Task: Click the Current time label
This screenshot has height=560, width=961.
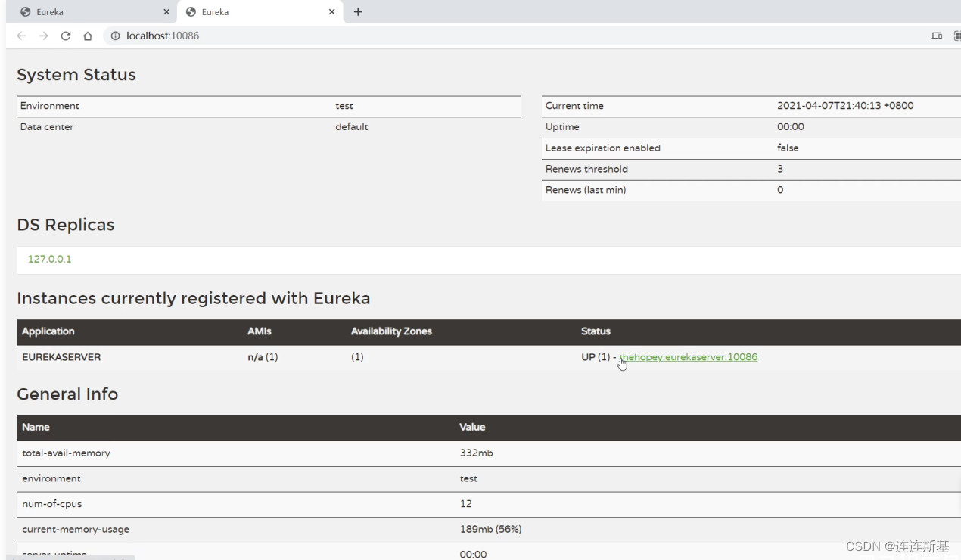Action: tap(574, 106)
